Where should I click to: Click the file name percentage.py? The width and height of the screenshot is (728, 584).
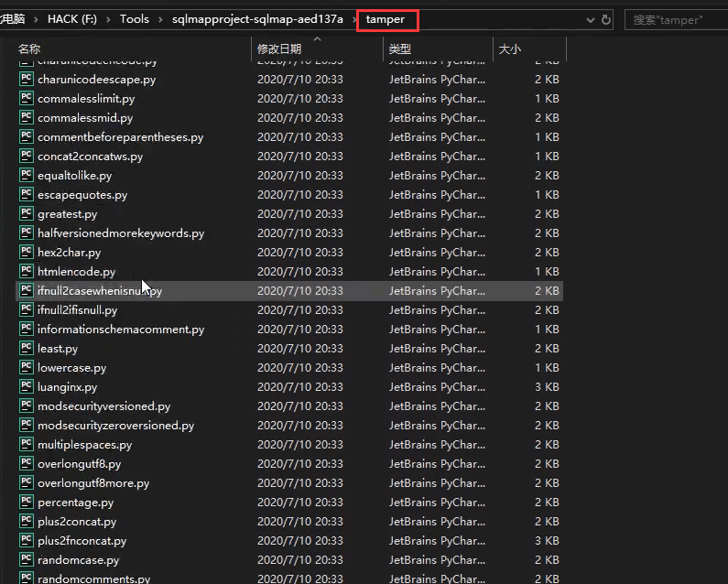76,503
